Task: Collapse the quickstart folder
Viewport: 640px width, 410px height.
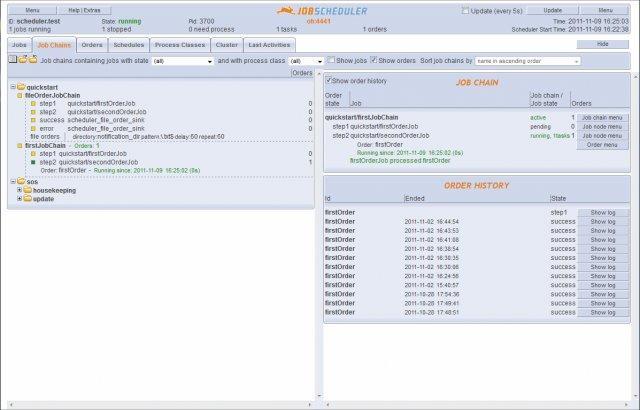Action: [x=13, y=87]
